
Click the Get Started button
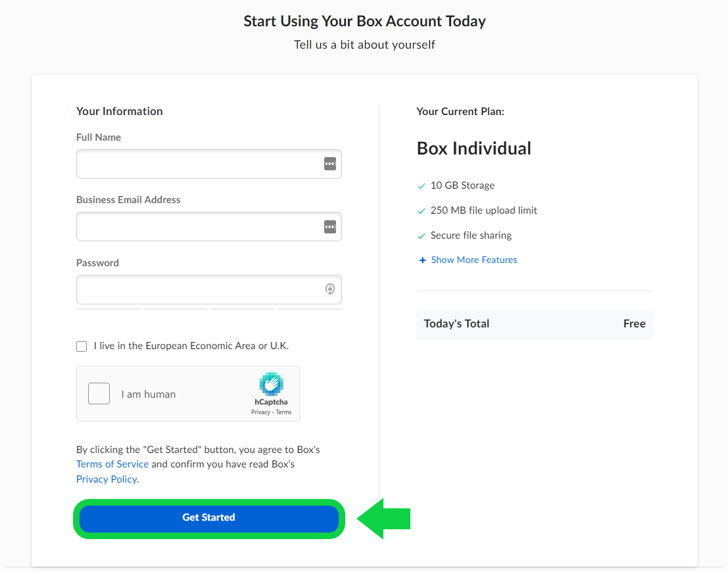coord(209,518)
